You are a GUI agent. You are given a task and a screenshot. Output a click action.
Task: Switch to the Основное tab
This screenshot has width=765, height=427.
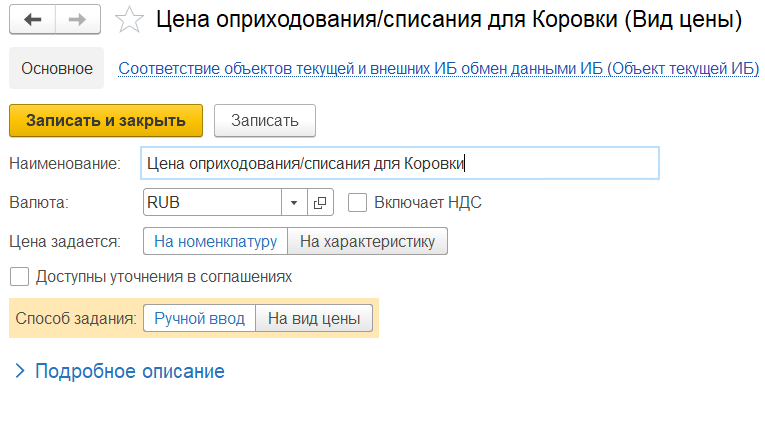[57, 68]
